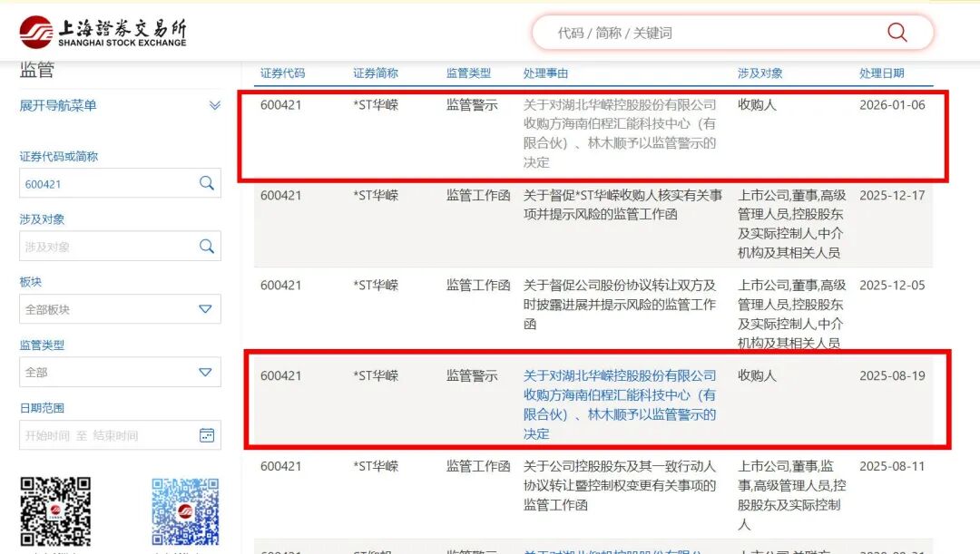The image size is (980, 554).
Task: Open the 2025-08-19 监管警示 decision link
Action: pyautogui.click(x=620, y=404)
